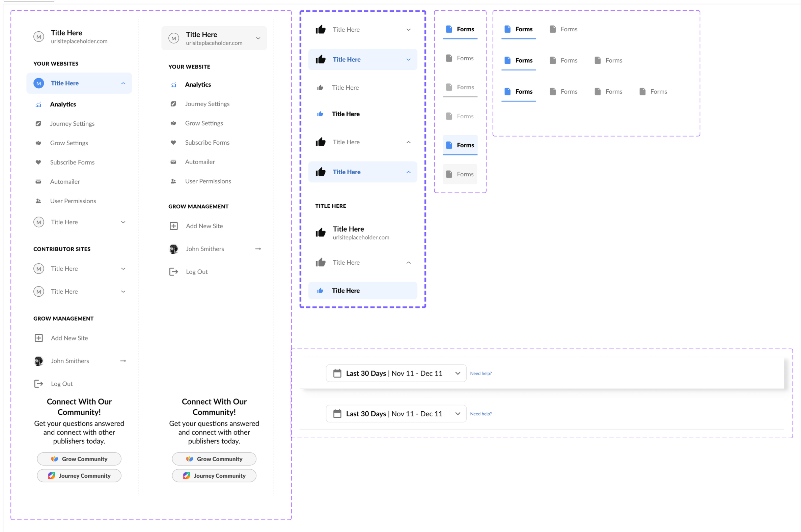The height and width of the screenshot is (532, 801).
Task: Collapse the highlighted Title Here site entry
Action: coord(123,83)
